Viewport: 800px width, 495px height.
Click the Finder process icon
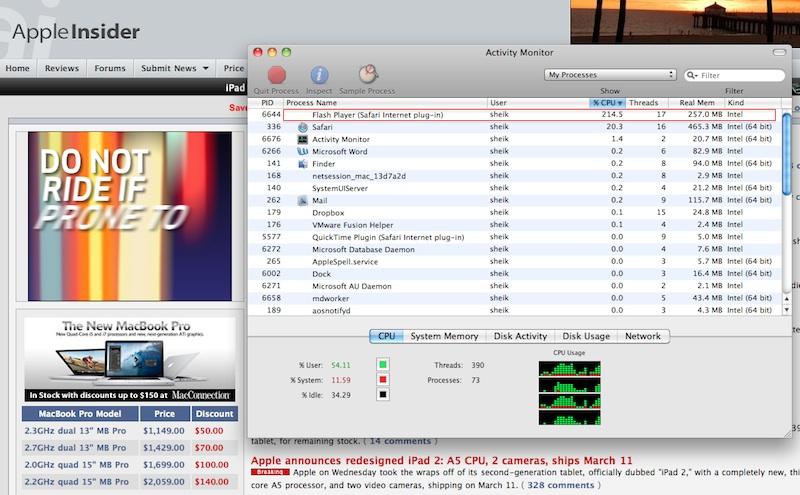coord(303,164)
